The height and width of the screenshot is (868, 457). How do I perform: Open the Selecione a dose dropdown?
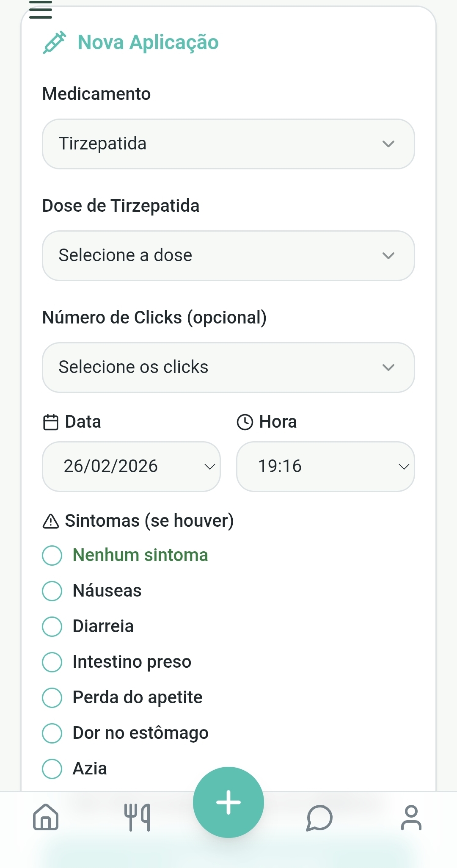(x=228, y=256)
